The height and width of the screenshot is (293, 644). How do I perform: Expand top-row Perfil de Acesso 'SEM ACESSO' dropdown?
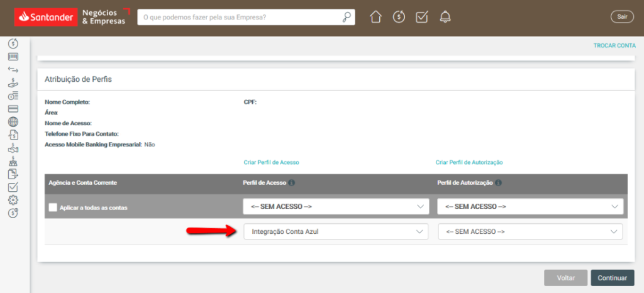(336, 206)
